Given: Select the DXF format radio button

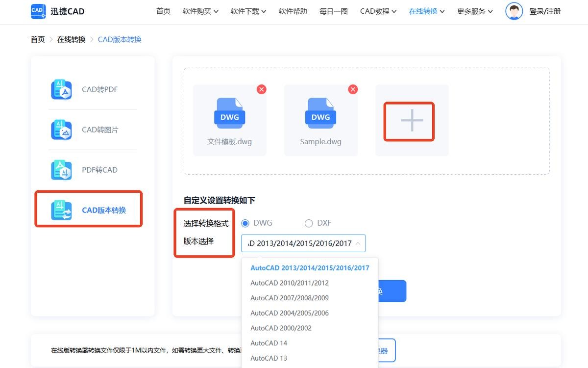Looking at the screenshot, I should [x=309, y=223].
